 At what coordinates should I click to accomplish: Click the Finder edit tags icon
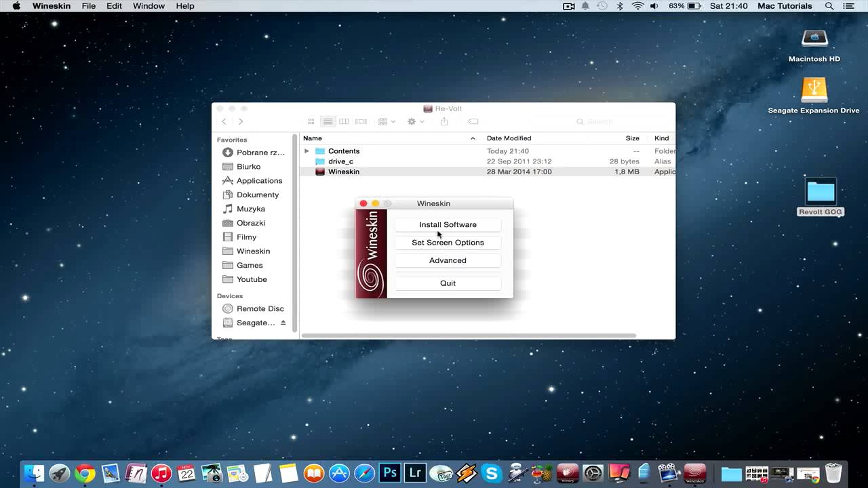(473, 121)
